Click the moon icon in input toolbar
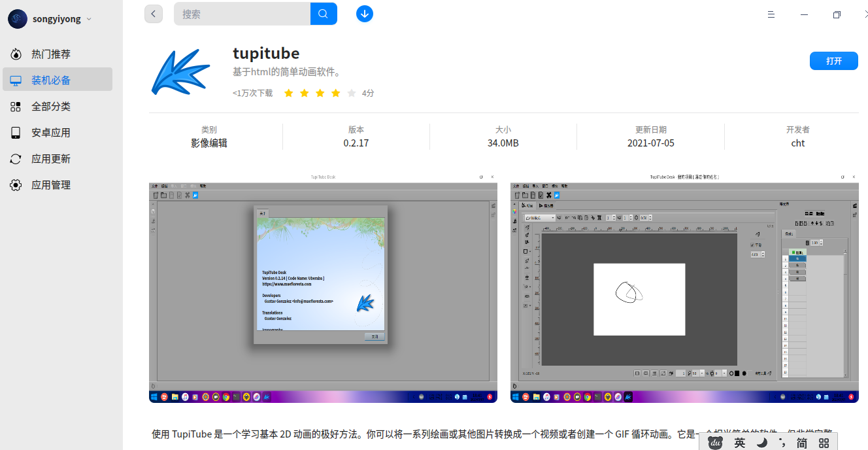Screen dimensions: 868x450 tap(761, 443)
